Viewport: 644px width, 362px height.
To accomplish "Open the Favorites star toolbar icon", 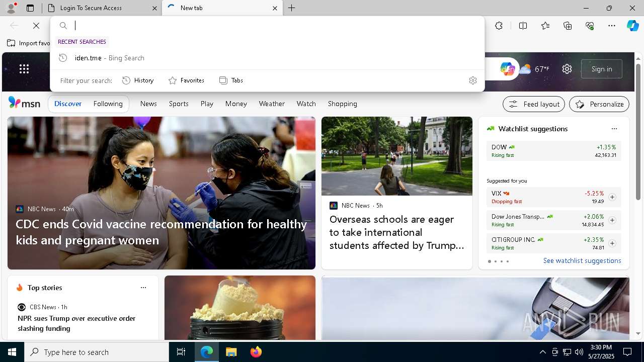I will (x=545, y=26).
